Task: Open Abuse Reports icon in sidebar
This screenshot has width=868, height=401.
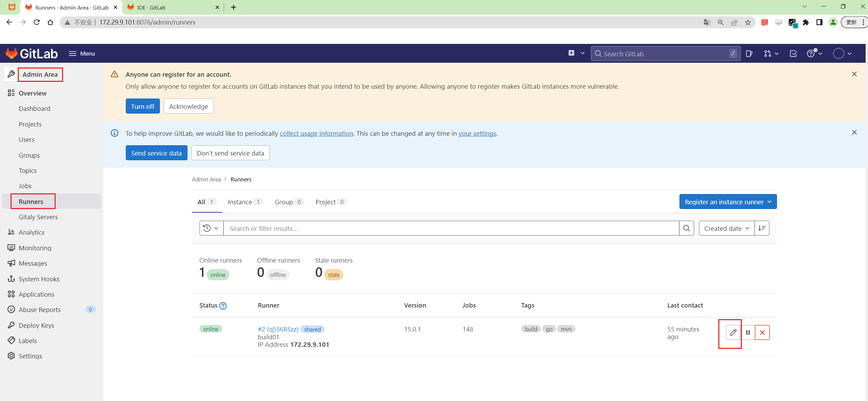Action: pos(11,309)
